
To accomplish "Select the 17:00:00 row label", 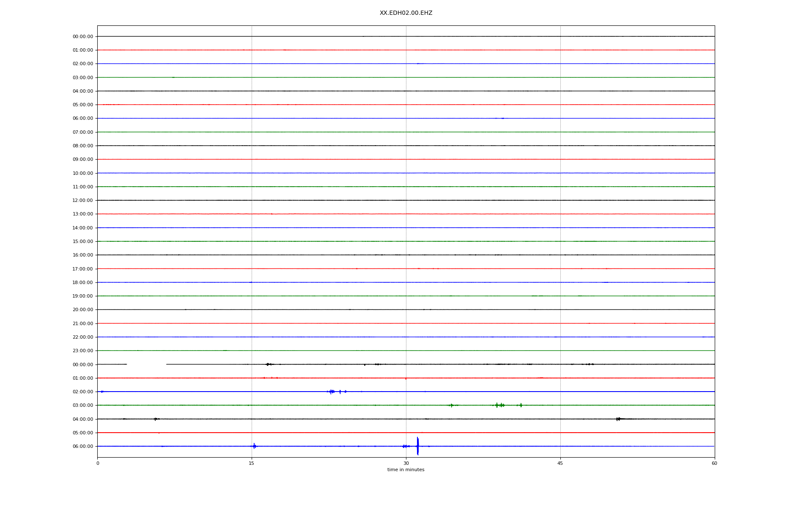I will (x=82, y=269).
